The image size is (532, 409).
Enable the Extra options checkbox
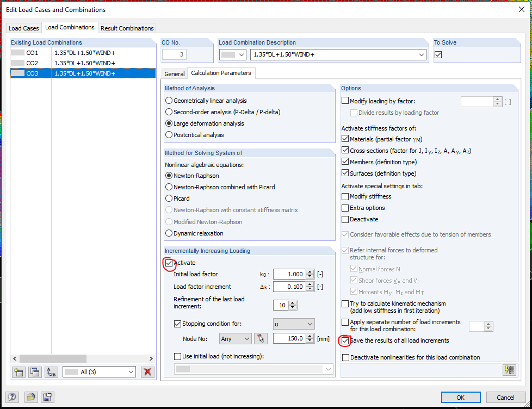point(345,208)
